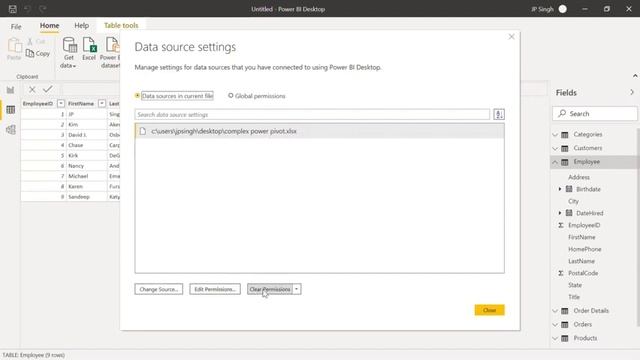The height and width of the screenshot is (360, 640).
Task: Collapse the Employee table in Fields
Action: 555,162
